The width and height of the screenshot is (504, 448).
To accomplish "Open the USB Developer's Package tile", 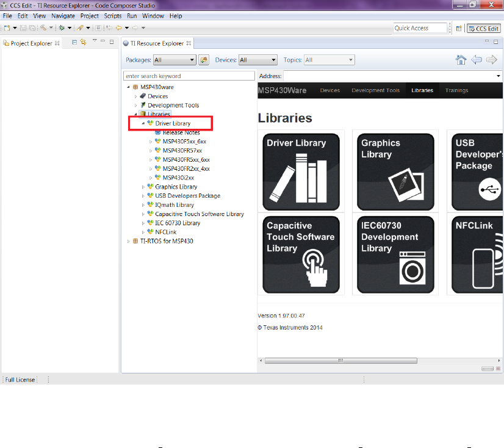I will click(x=477, y=172).
